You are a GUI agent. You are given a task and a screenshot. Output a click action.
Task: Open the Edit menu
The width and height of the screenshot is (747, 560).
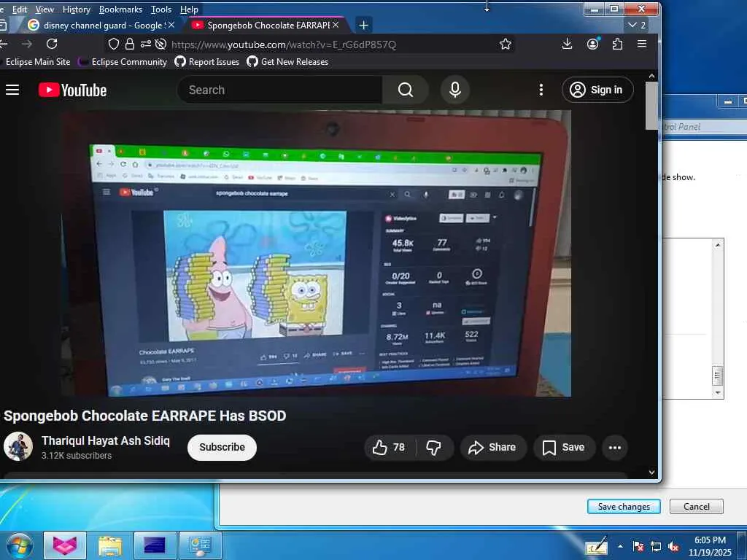(x=20, y=9)
